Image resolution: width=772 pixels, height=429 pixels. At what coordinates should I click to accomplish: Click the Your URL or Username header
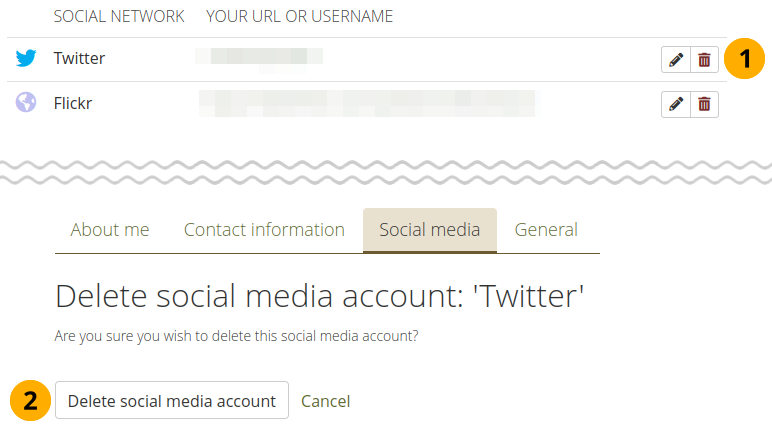point(299,17)
